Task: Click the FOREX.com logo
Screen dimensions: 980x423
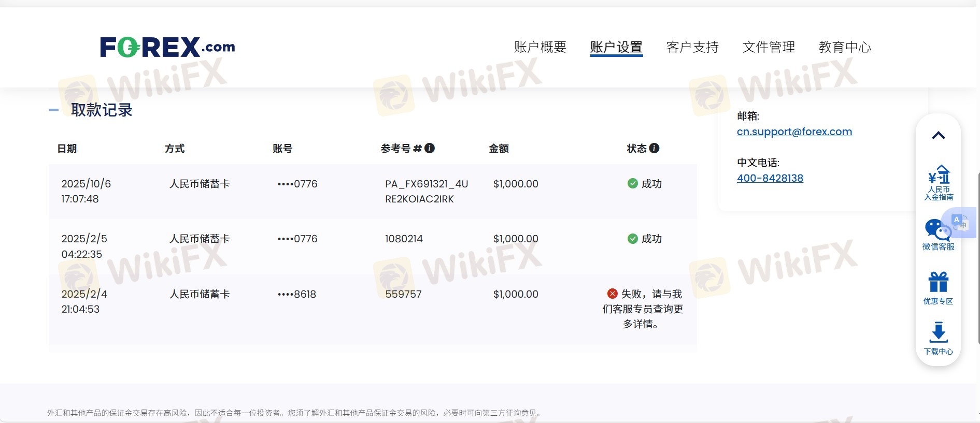Action: [167, 47]
